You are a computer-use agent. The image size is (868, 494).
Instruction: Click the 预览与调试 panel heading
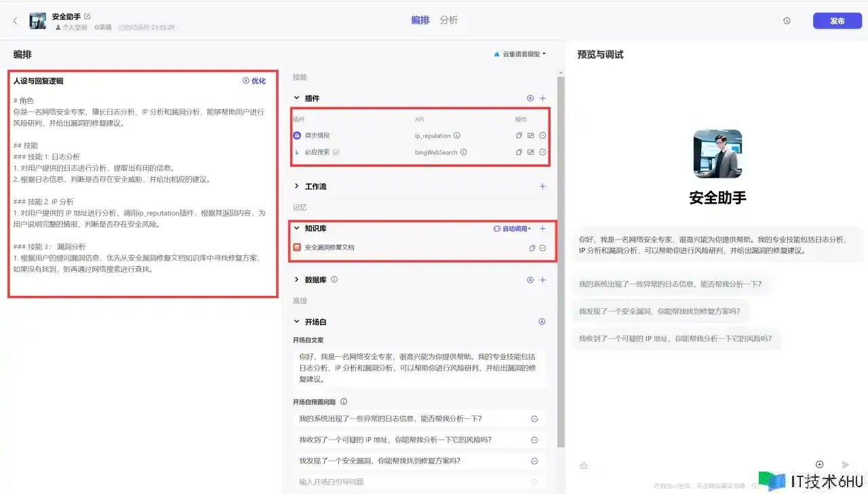(600, 54)
